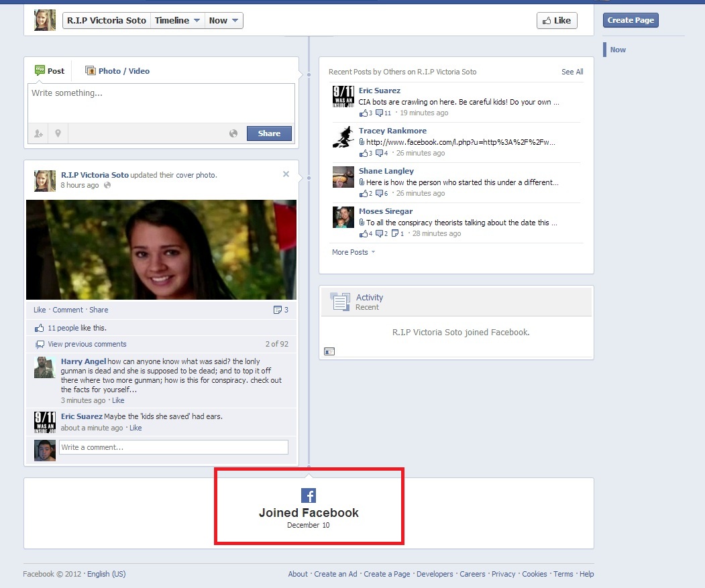Click attachment icon on Moses Siregar's post
Screen dimensions: 705x588
(x=362, y=223)
